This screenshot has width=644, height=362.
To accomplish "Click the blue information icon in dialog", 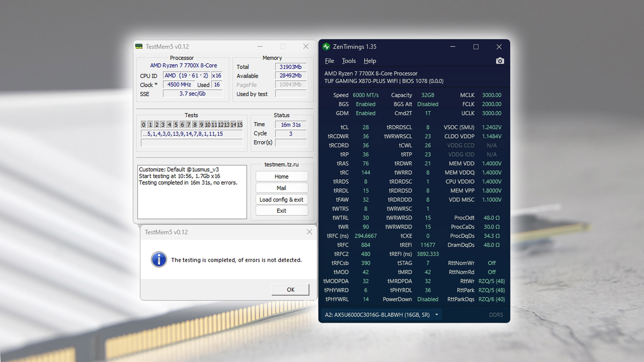I will (x=159, y=259).
